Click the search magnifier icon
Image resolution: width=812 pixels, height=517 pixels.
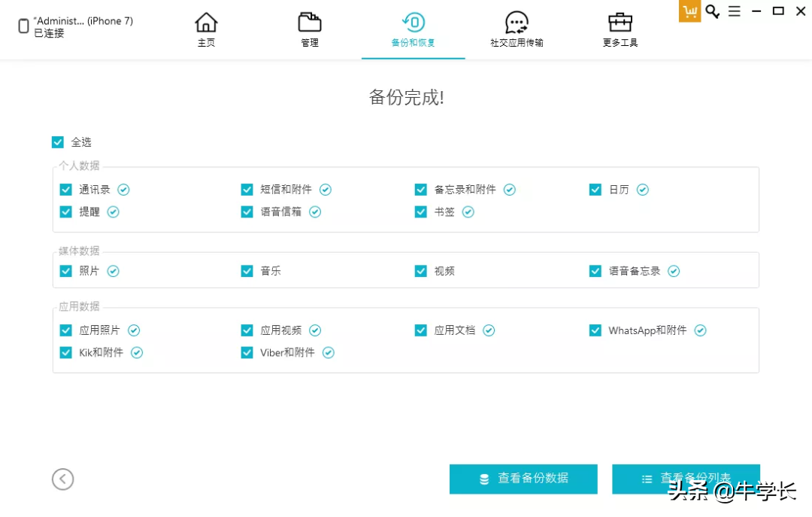click(x=711, y=11)
